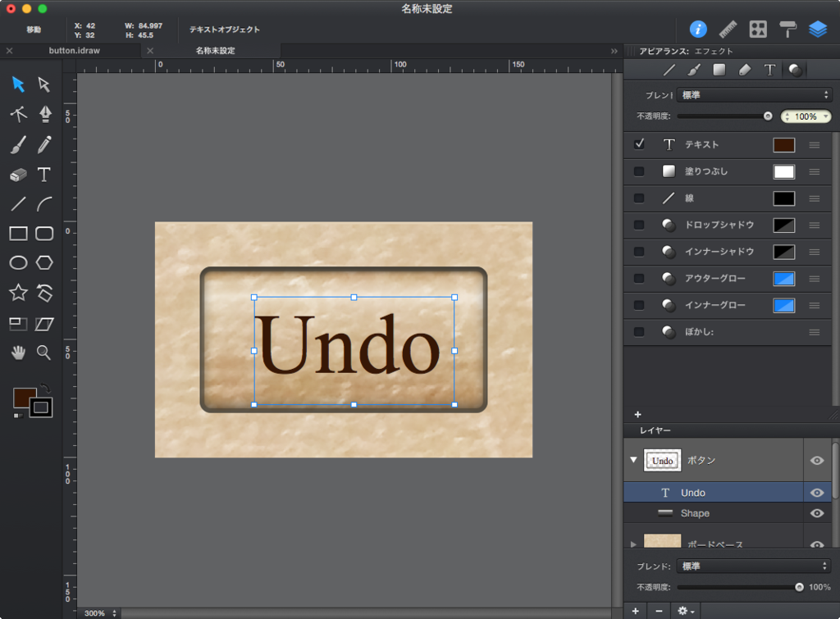840x619 pixels.
Task: Select the Direct Selection tool
Action: click(x=44, y=84)
